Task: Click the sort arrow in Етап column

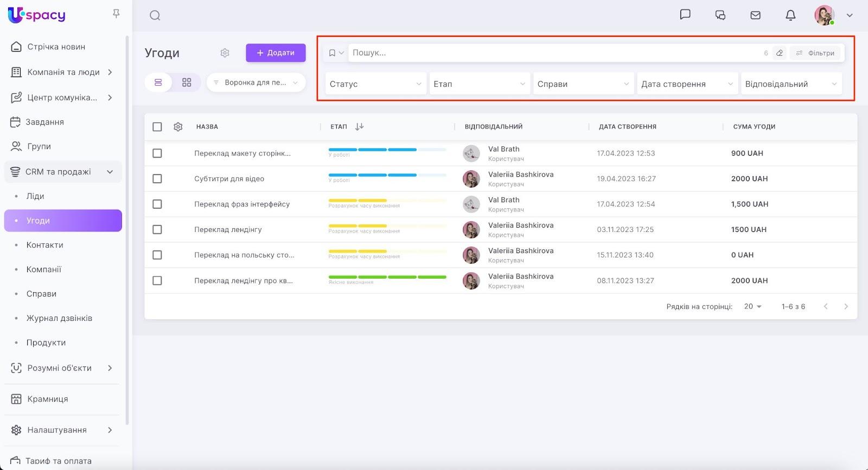Action: [x=359, y=126]
